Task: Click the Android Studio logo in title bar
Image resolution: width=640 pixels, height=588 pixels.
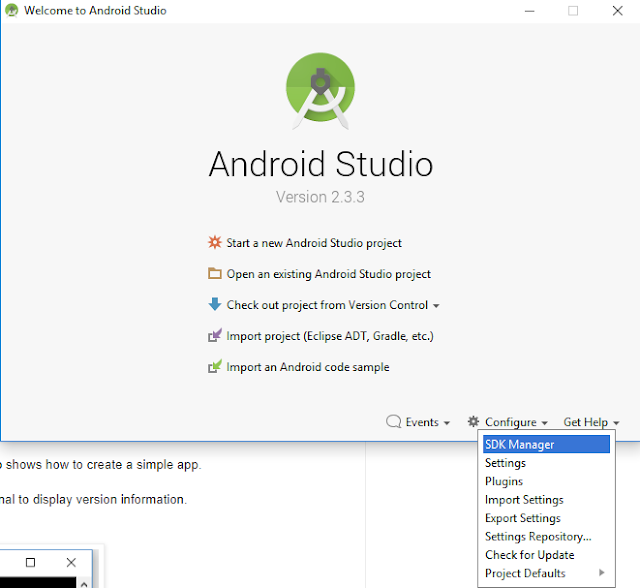Action: 12,10
